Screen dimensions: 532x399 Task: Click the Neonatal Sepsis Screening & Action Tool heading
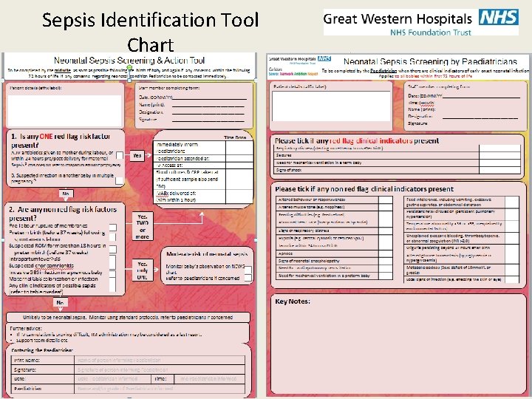point(129,61)
